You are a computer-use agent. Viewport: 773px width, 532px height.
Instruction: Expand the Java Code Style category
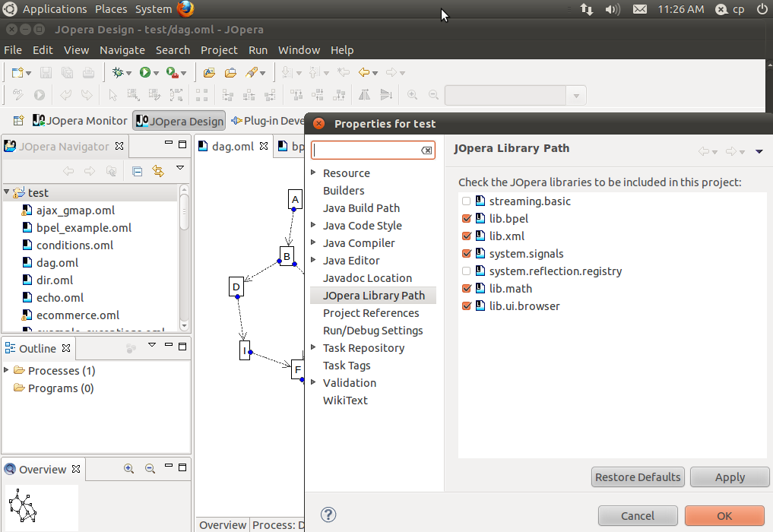313,225
